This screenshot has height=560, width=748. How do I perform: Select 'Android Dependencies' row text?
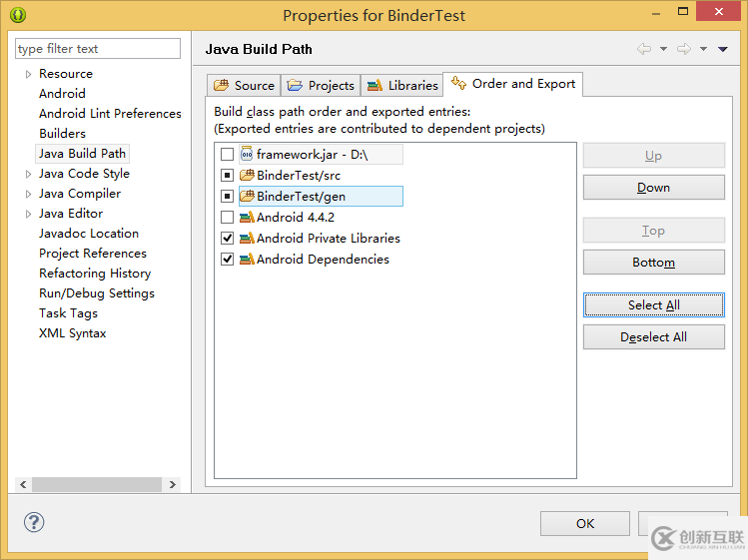pos(323,260)
